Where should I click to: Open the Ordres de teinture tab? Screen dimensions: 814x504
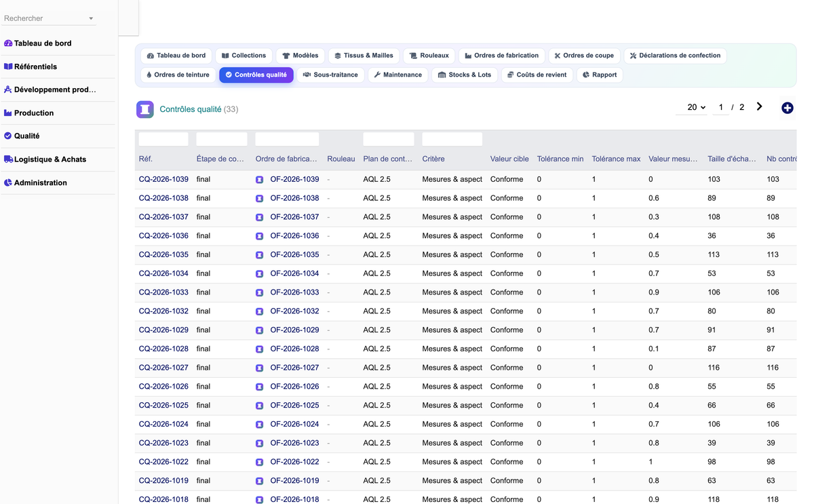pos(178,75)
